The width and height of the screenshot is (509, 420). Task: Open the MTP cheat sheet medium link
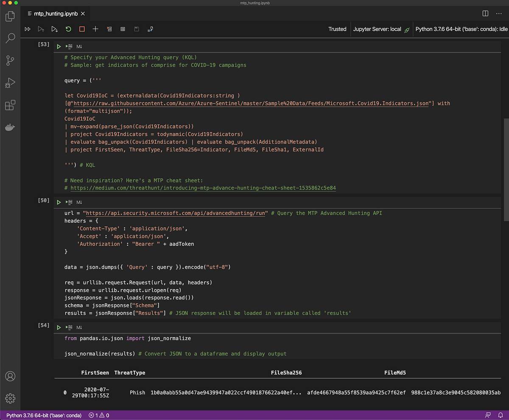(203, 188)
